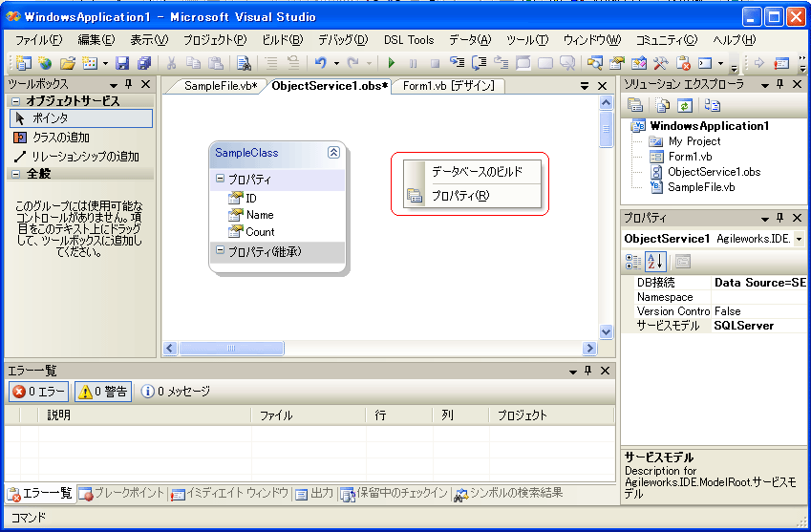
Task: Click the Find in Files icon
Action: [x=244, y=63]
